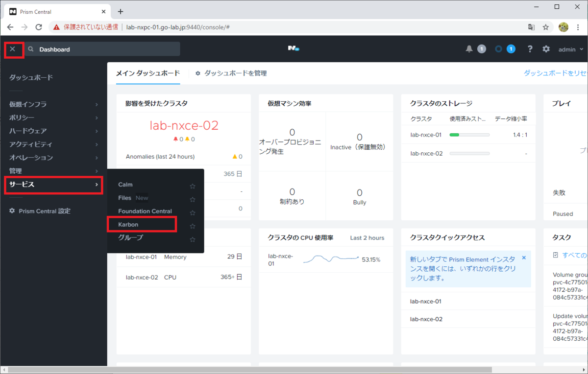
Task: Open the help question mark icon
Action: tap(530, 49)
